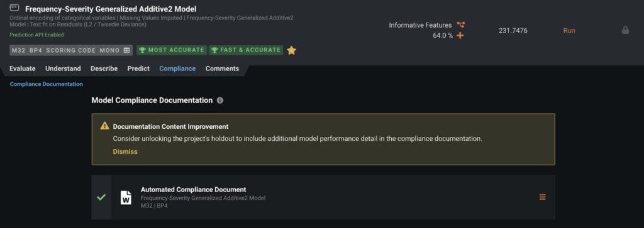Click the orange Run link
This screenshot has height=228, width=644.
[569, 31]
